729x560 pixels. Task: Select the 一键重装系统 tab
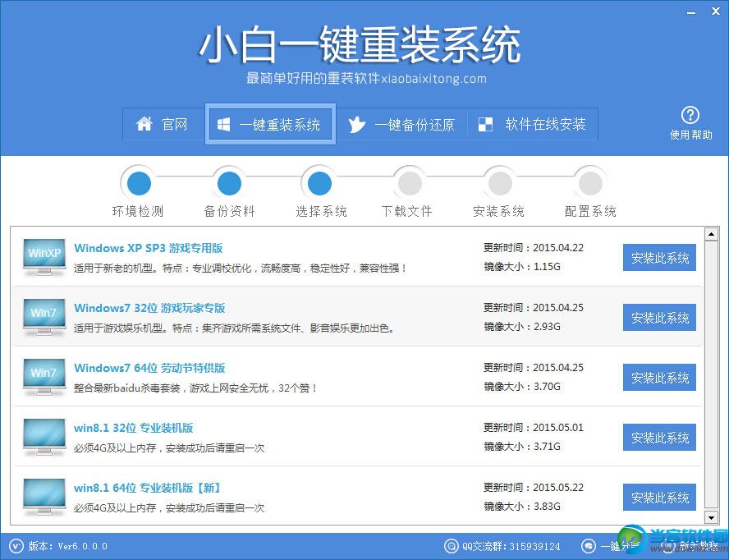[270, 124]
